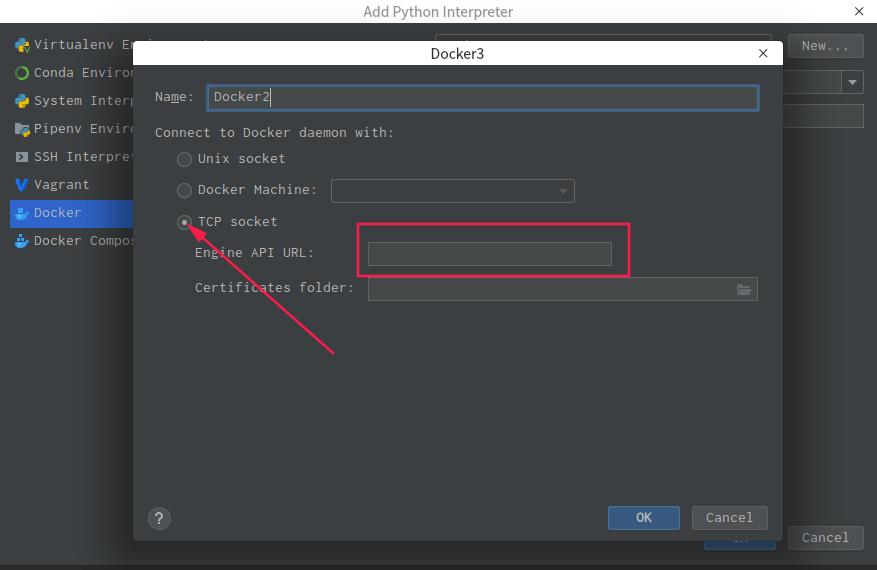Select the TCP socket radio button

[185, 222]
